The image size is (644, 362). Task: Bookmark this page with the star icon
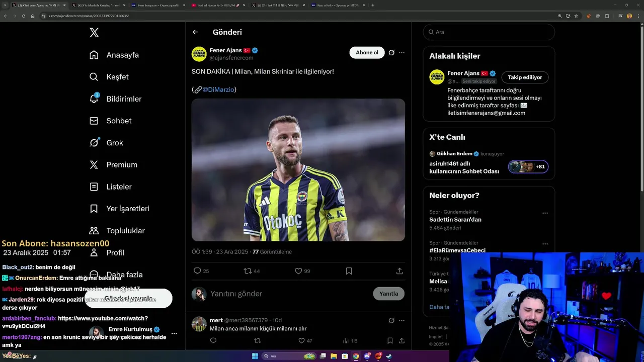click(576, 16)
